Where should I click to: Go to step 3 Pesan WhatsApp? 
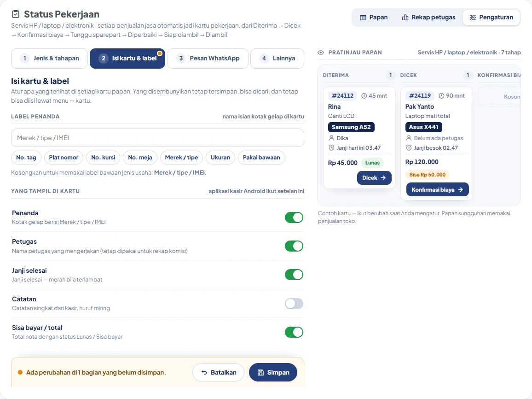tap(208, 59)
